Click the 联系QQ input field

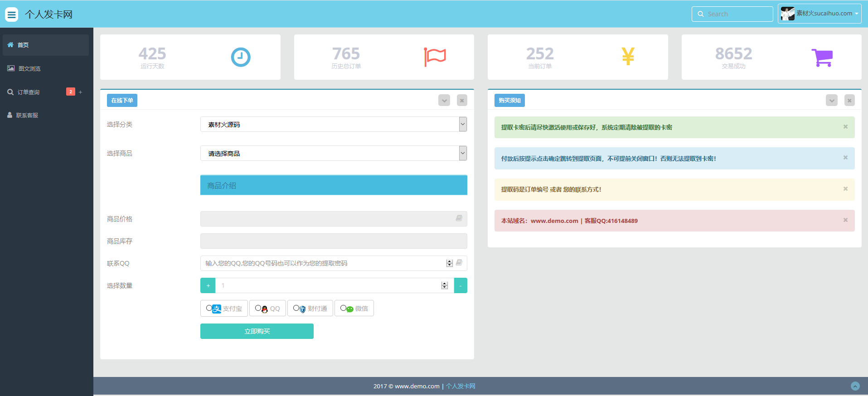334,263
